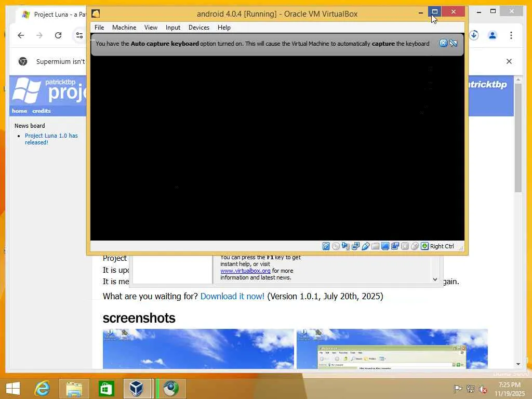This screenshot has width=532, height=399.
Task: Click the Action Center flag in system tray
Action: pyautogui.click(x=458, y=389)
